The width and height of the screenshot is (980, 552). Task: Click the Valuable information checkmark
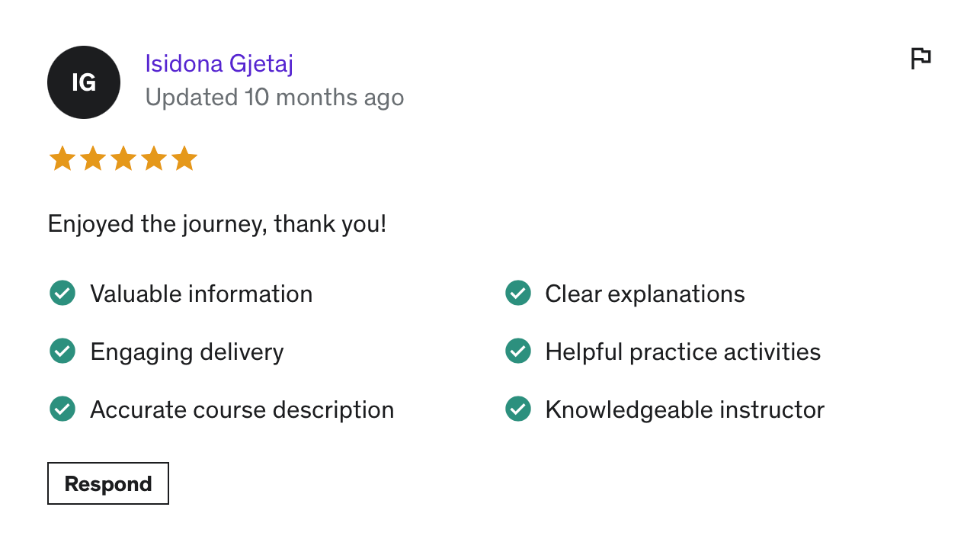coord(62,293)
